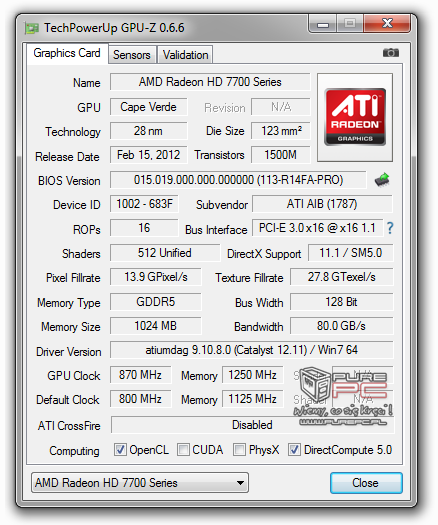Click the BIOS save chip icon
Viewport: 438px width, 525px height.
pyautogui.click(x=382, y=180)
